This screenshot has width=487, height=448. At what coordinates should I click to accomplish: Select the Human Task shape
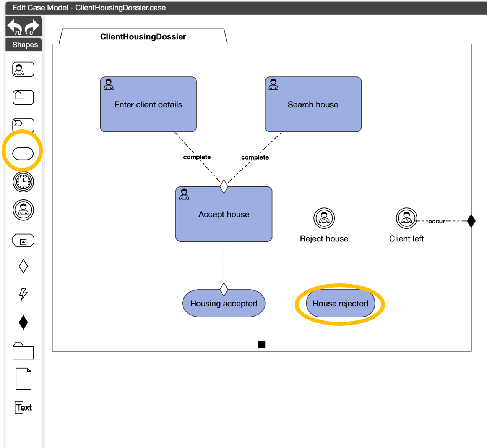point(23,70)
